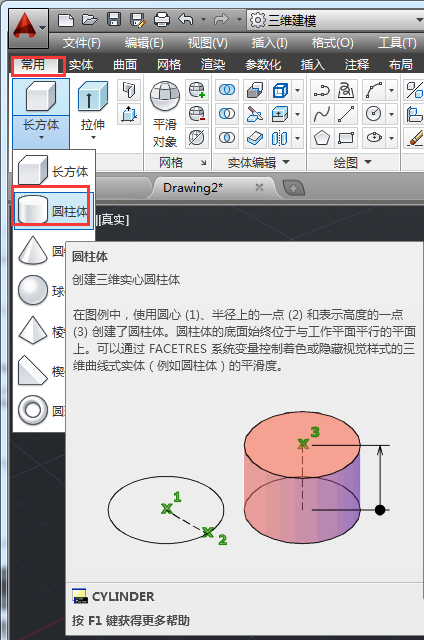The image size is (424, 640).
Task: Open the Redo history dropdown arrow
Action: 239,19
